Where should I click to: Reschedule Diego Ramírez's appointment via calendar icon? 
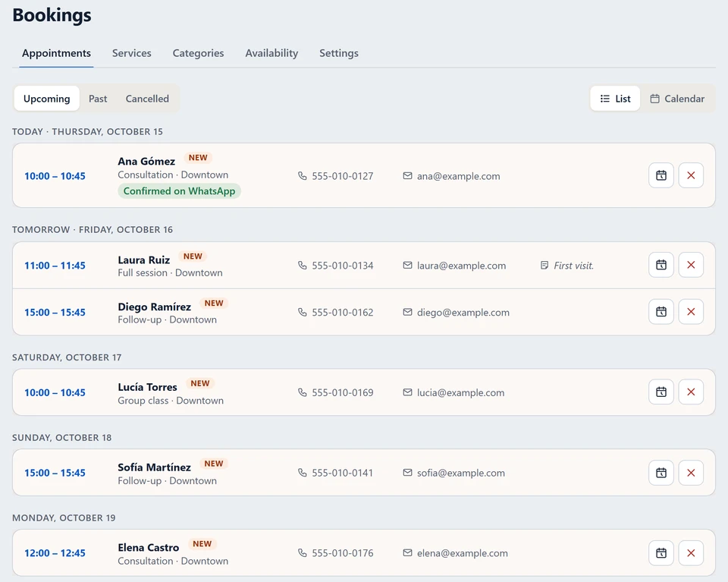tap(661, 312)
